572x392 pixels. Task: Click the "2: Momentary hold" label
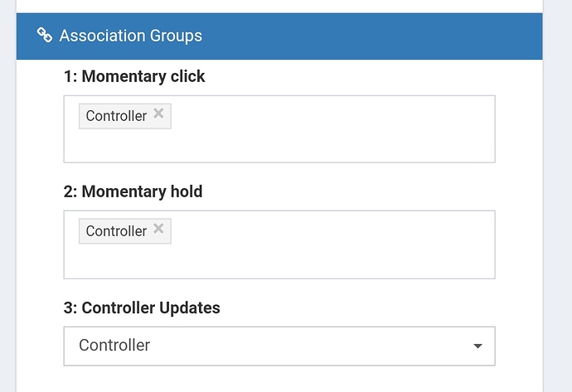[133, 191]
